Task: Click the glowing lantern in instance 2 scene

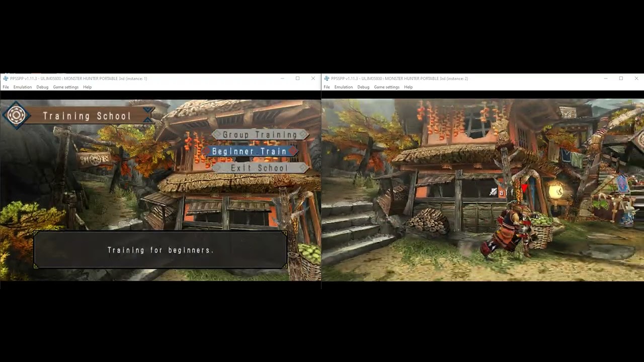Action: point(556,191)
